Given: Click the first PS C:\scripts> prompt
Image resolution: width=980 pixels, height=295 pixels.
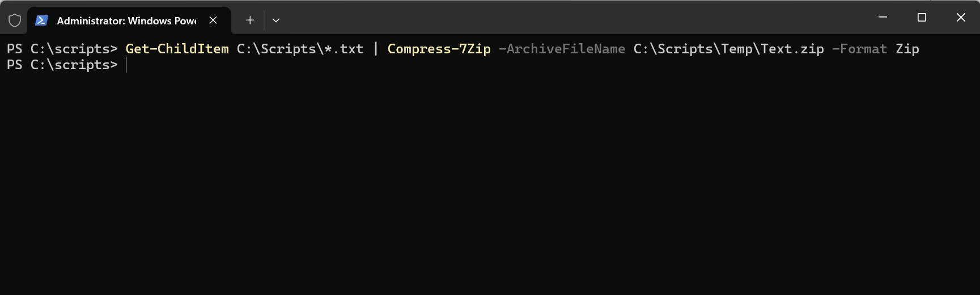Looking at the screenshot, I should (62, 49).
